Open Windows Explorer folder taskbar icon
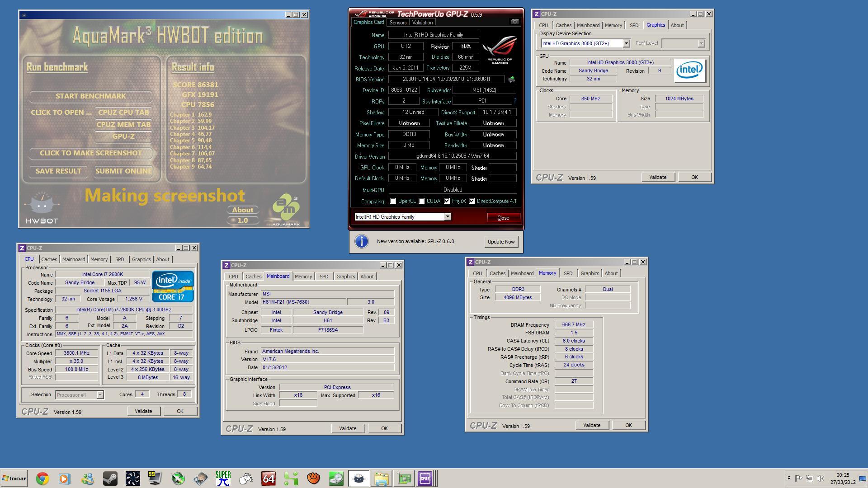868x488 pixels. click(x=382, y=479)
